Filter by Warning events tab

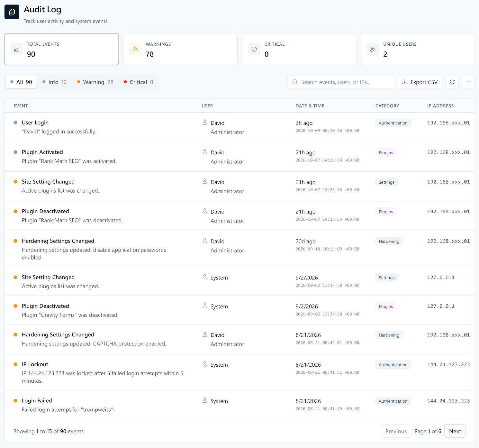click(95, 82)
